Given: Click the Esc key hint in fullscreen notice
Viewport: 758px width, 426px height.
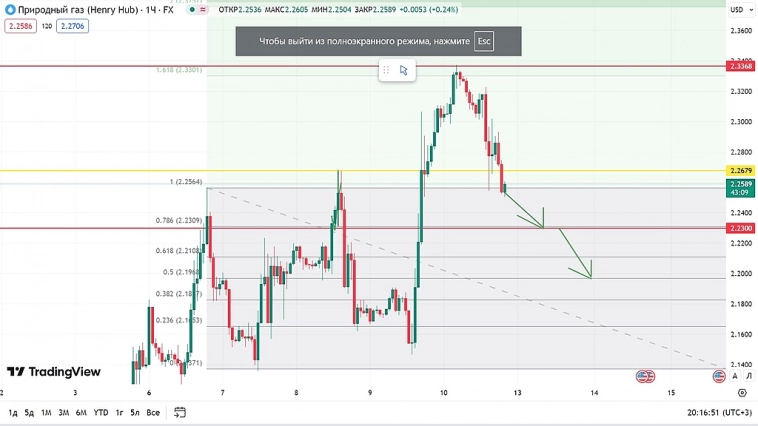Looking at the screenshot, I should [x=484, y=41].
